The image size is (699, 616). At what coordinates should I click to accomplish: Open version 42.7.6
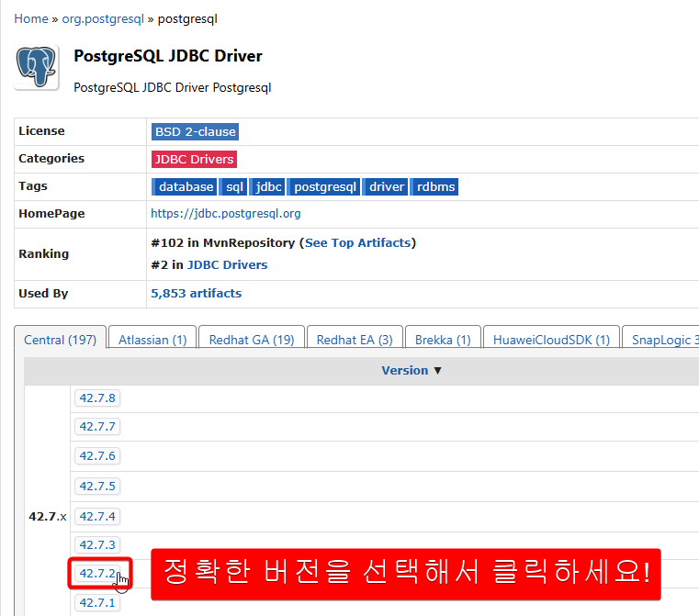coord(97,455)
